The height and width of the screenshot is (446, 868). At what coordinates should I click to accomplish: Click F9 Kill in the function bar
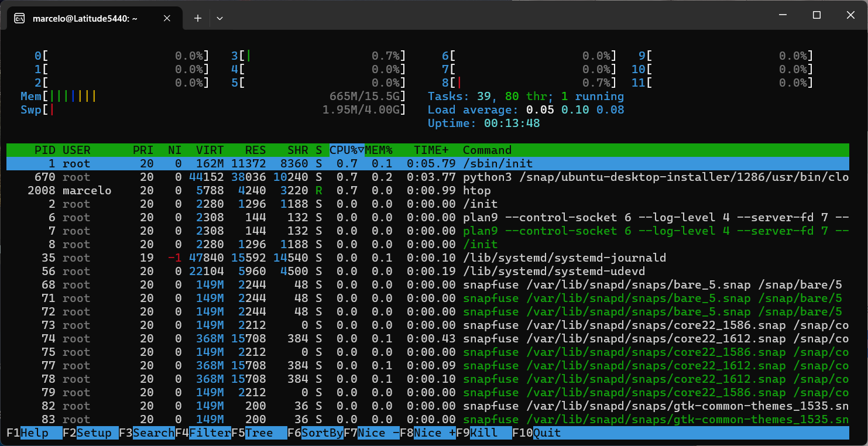pyautogui.click(x=484, y=433)
